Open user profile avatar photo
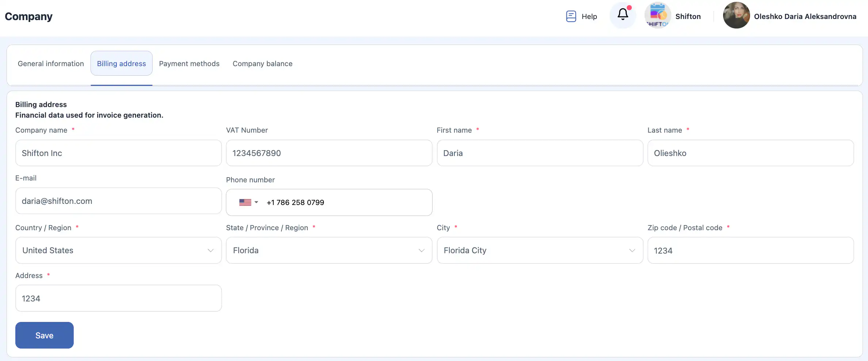Viewport: 868px width, 361px height. click(736, 15)
